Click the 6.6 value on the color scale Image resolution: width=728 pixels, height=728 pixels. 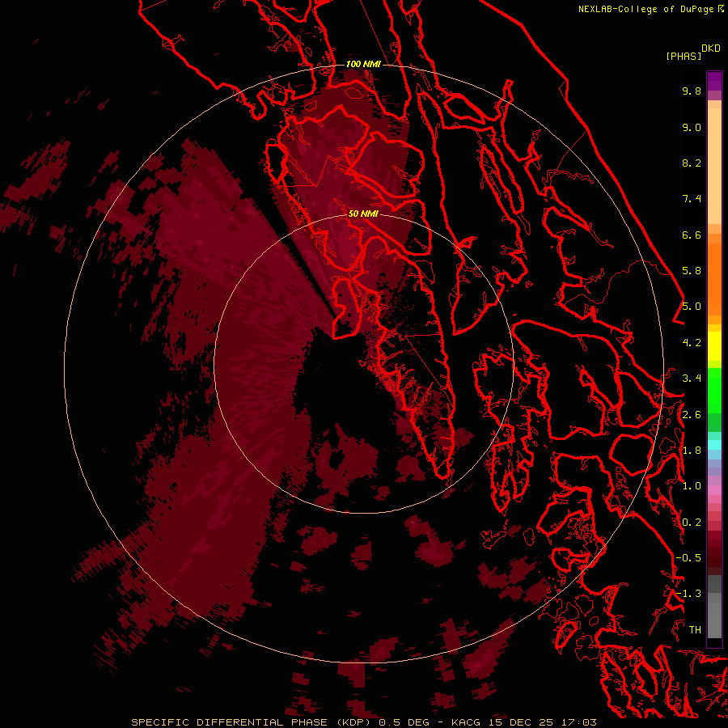click(692, 235)
